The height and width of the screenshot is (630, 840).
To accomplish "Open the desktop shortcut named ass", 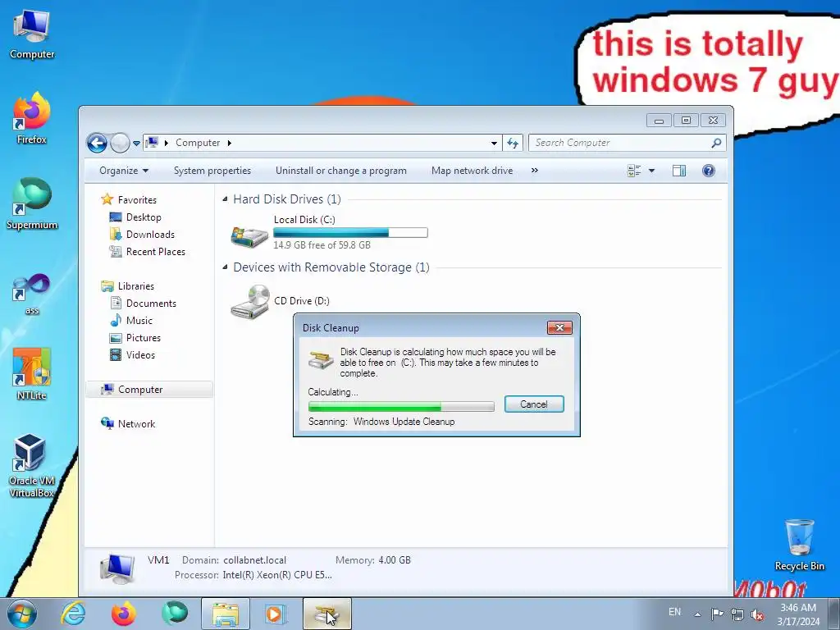I will pos(32,294).
